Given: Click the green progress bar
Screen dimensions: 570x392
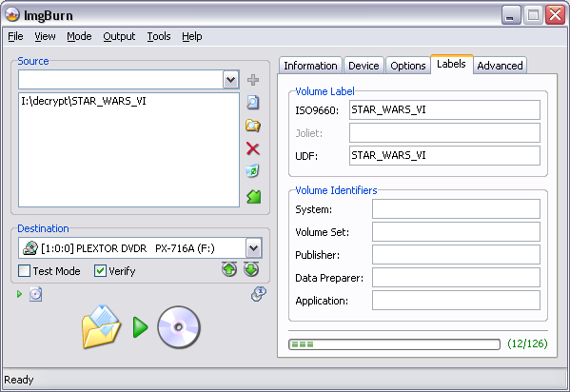Looking at the screenshot, I should point(394,344).
